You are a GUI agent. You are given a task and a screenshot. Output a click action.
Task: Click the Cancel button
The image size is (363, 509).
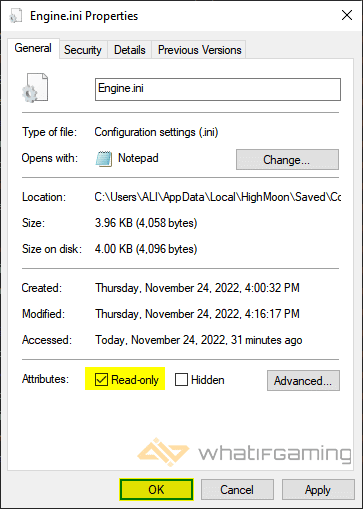click(237, 490)
